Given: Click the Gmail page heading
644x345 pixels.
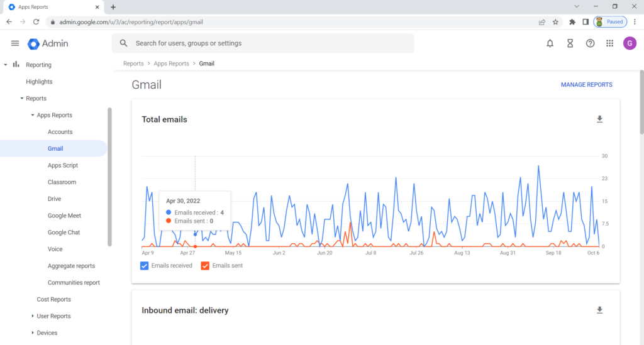Looking at the screenshot, I should tap(147, 84).
